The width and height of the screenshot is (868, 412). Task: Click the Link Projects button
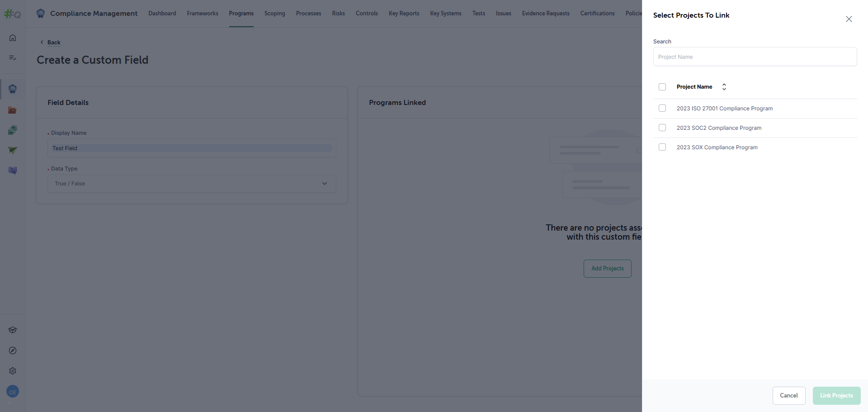point(837,396)
